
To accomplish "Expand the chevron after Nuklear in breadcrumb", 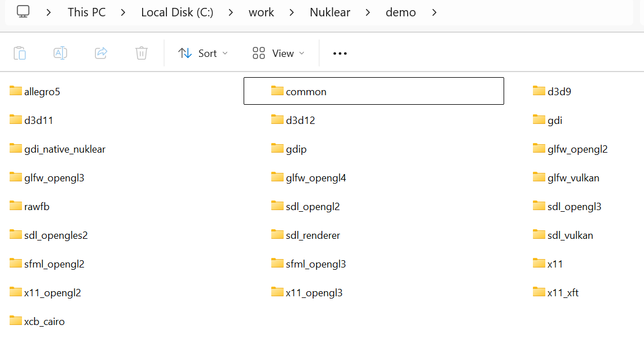I will (368, 12).
